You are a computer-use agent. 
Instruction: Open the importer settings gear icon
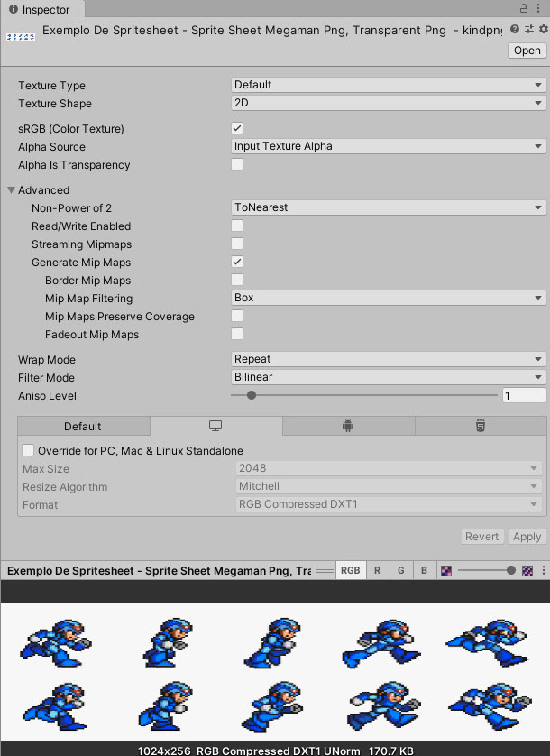tap(544, 30)
